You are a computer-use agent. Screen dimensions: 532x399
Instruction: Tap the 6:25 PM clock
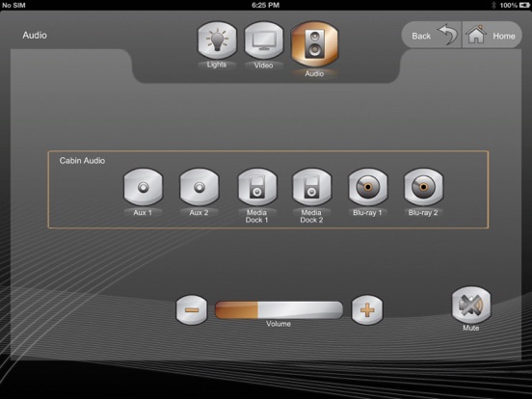point(266,5)
